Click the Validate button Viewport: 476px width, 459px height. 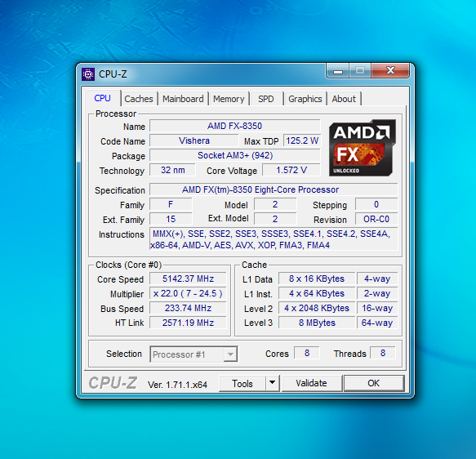(311, 383)
